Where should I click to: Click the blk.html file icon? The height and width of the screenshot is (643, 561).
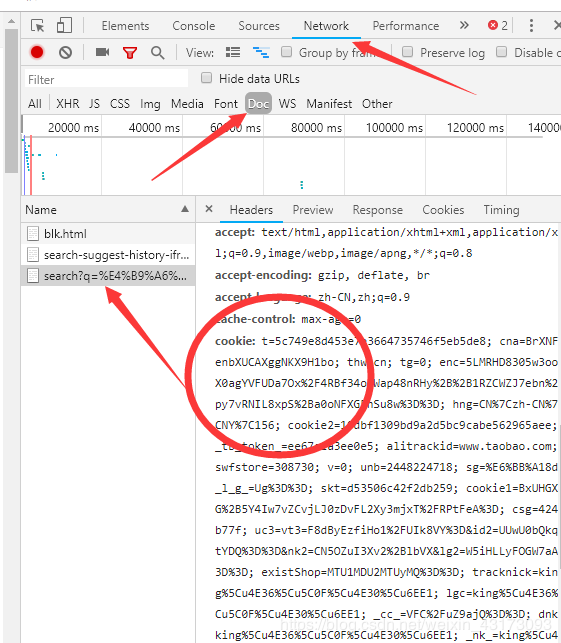[x=33, y=233]
